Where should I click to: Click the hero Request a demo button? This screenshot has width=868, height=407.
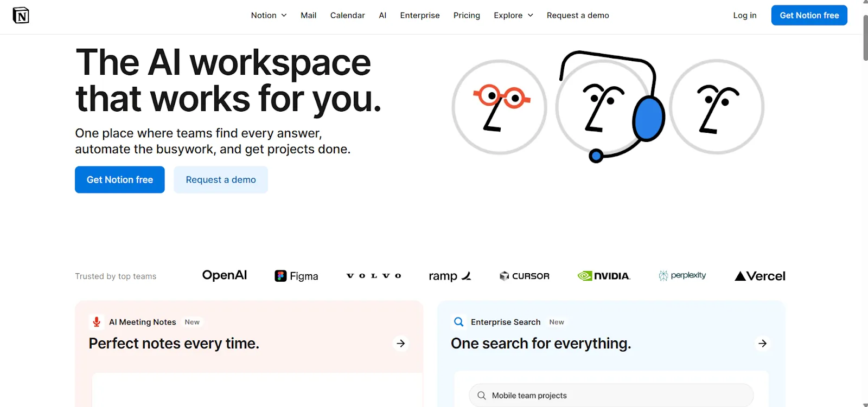221,179
